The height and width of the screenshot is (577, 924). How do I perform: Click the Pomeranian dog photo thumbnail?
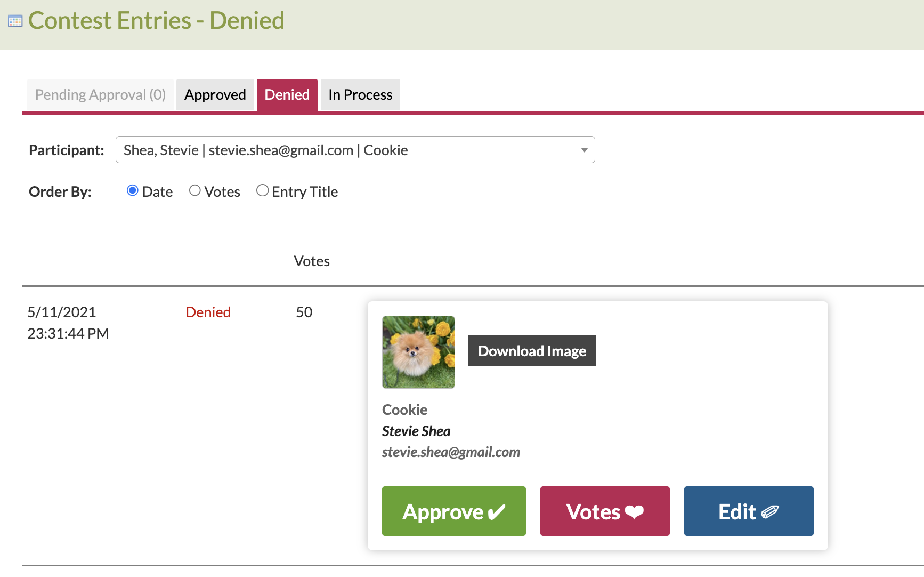click(418, 352)
